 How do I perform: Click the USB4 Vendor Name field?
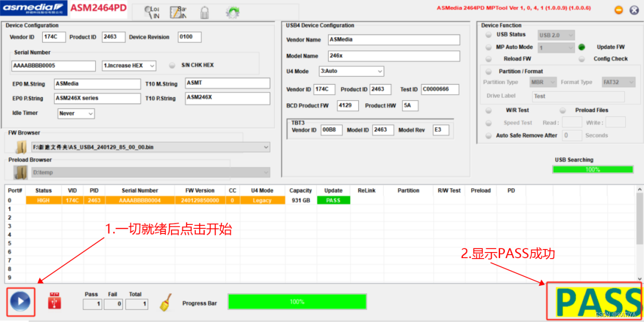394,40
